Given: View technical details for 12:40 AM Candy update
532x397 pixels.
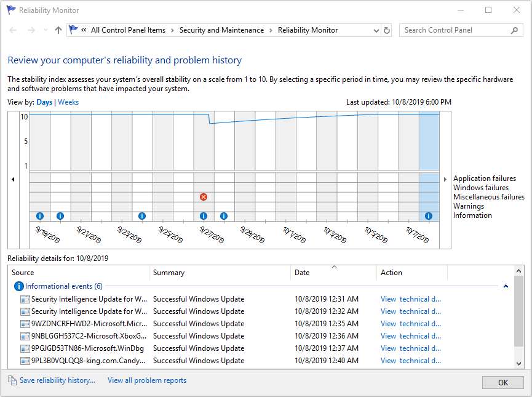Looking at the screenshot, I should 411,361.
